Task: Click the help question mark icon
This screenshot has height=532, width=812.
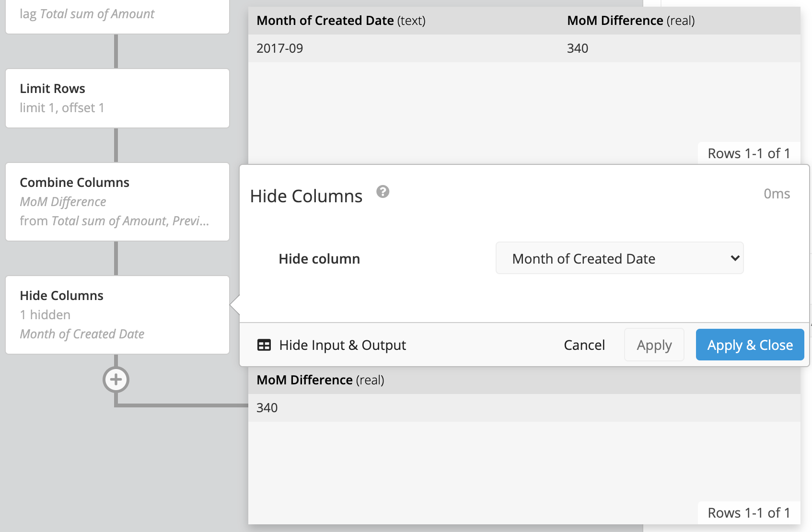Action: 383,192
